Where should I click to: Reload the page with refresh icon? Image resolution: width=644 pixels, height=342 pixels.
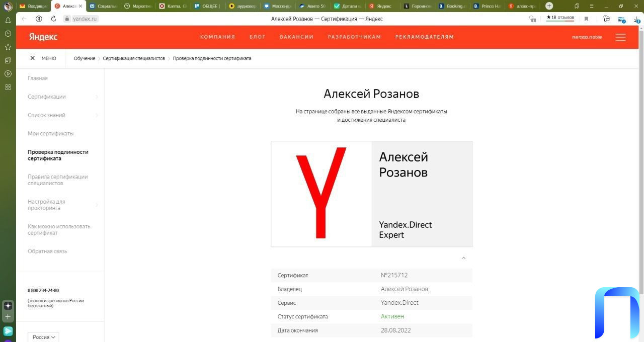click(x=53, y=19)
